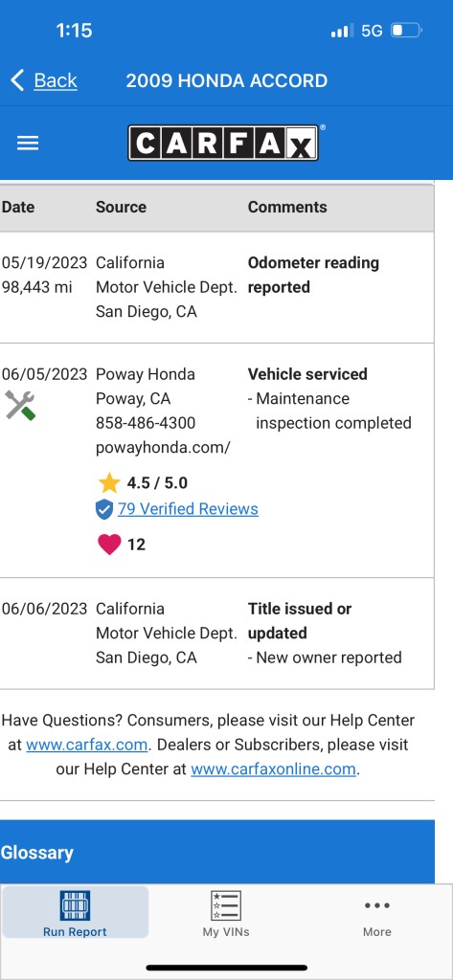Viewport: 453px width, 980px height.
Task: Tap the Poway Honda phone number
Action: (x=146, y=423)
